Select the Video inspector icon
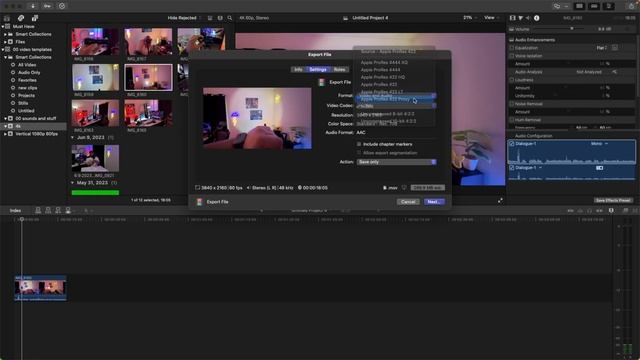The image size is (640, 360). [513, 18]
